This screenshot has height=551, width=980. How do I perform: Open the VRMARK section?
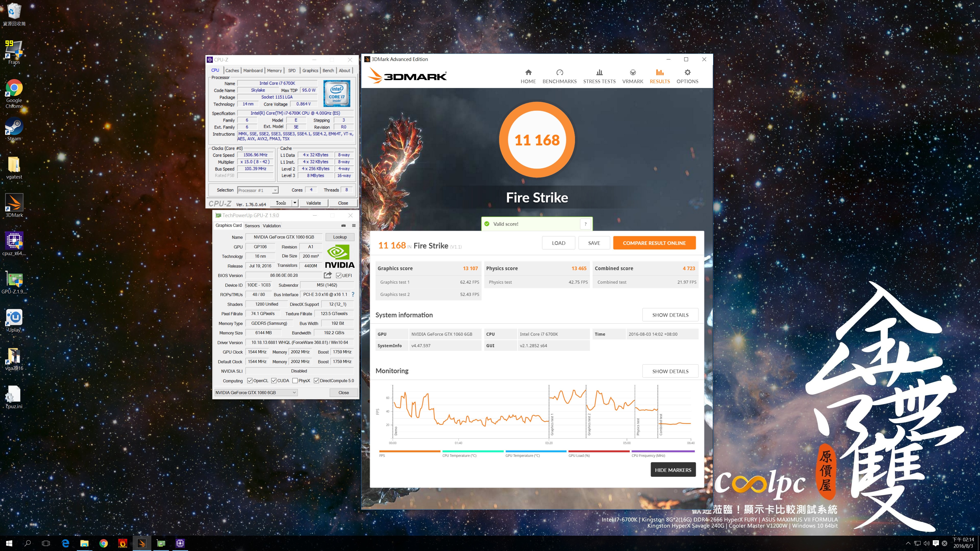(633, 76)
